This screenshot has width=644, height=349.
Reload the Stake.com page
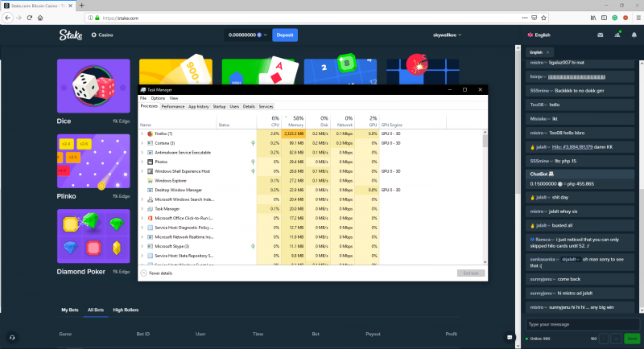(30, 18)
